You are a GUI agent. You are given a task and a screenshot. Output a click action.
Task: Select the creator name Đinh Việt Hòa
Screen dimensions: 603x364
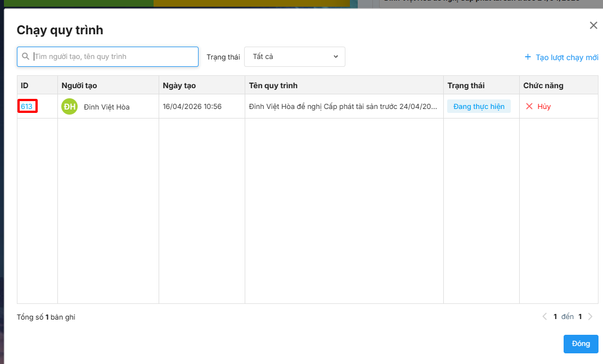106,107
